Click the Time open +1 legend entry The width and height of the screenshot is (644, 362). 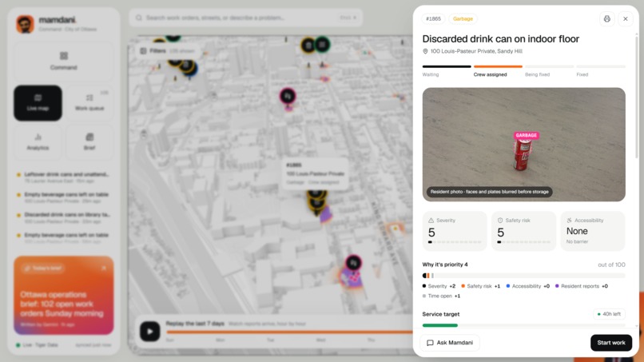click(441, 296)
